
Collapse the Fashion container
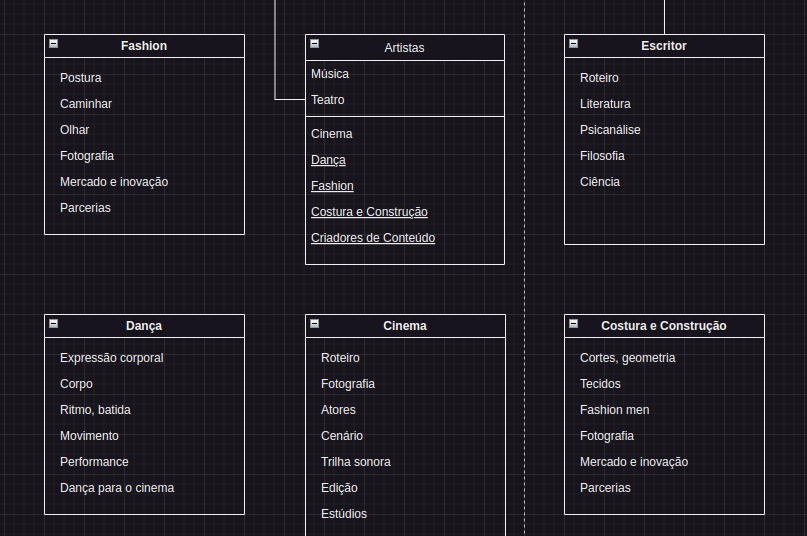[x=54, y=44]
